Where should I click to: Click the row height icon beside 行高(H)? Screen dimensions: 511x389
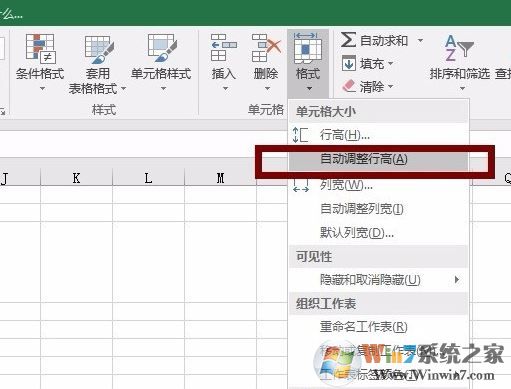coord(300,135)
